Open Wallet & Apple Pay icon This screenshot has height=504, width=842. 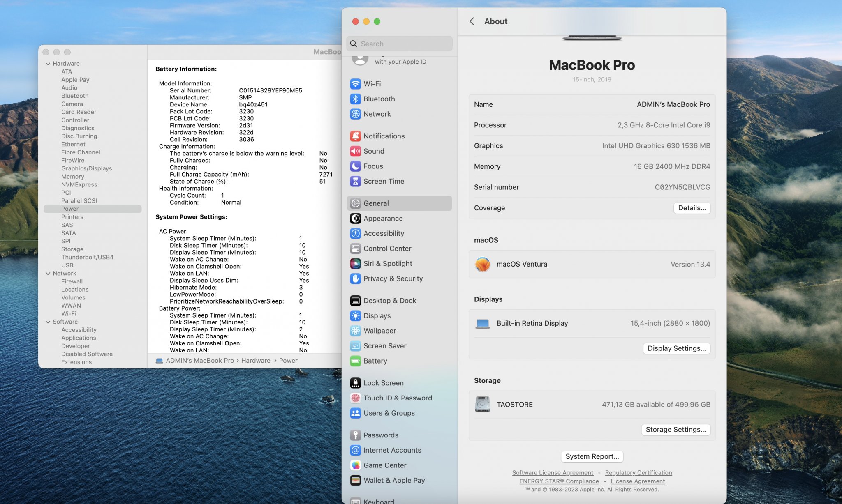(355, 480)
